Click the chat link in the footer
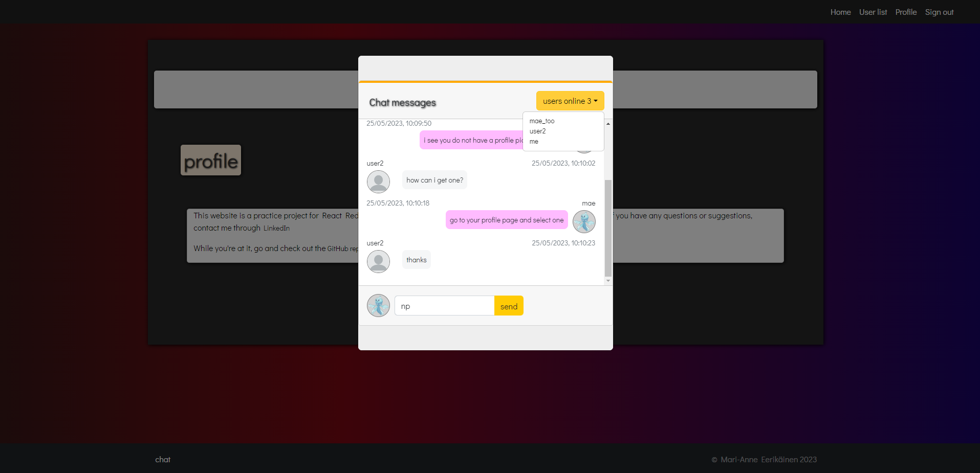 [x=163, y=459]
